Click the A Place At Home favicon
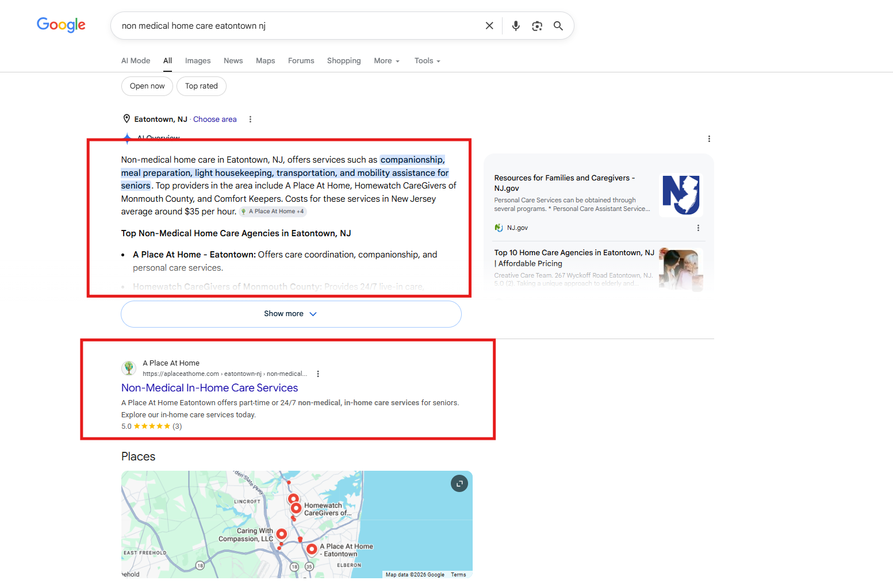 click(129, 368)
